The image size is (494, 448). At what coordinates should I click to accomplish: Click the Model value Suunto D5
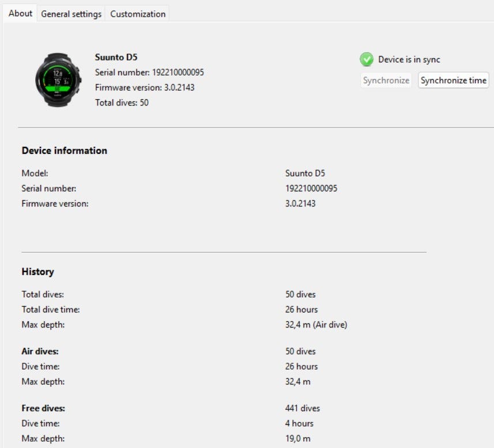point(305,173)
